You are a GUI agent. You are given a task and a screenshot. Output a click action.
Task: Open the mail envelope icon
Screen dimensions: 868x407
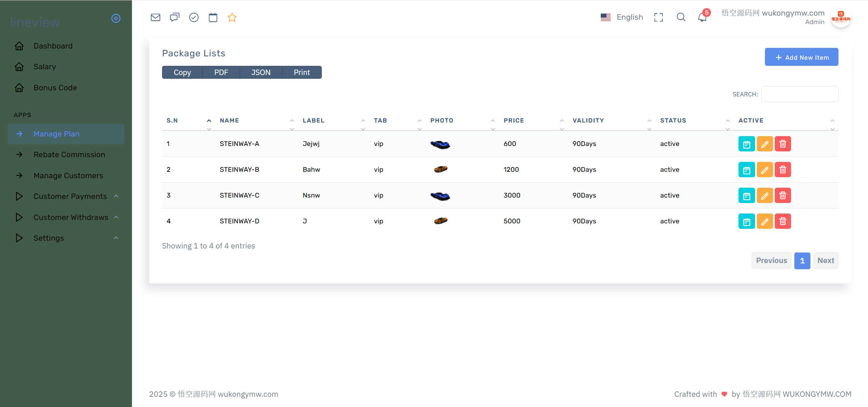pyautogui.click(x=155, y=17)
